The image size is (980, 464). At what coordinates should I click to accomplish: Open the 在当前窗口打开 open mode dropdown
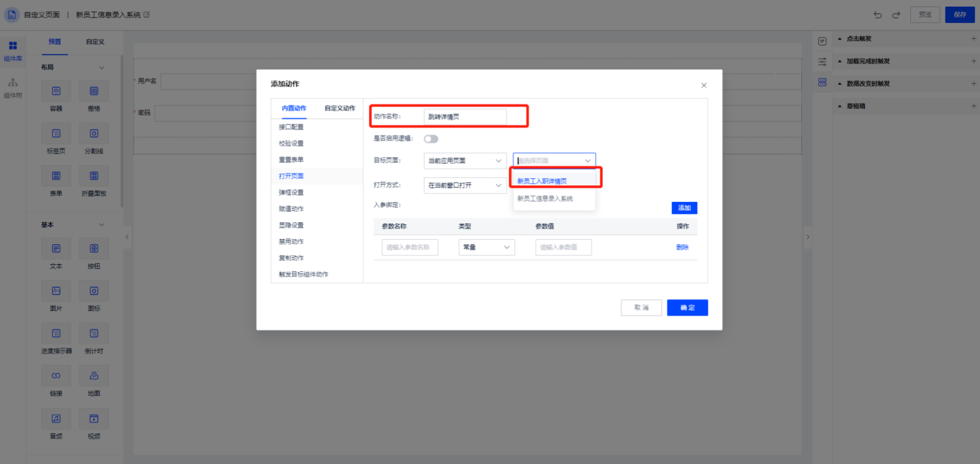coord(465,185)
